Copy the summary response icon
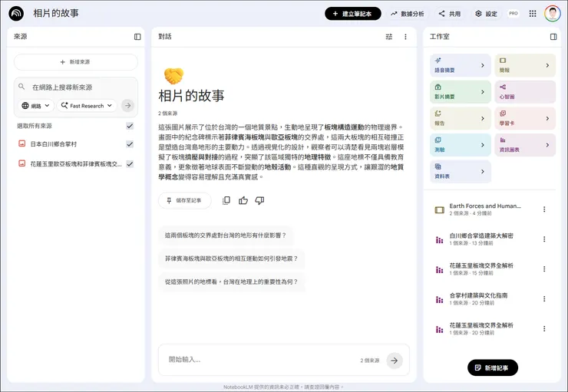 [226, 200]
